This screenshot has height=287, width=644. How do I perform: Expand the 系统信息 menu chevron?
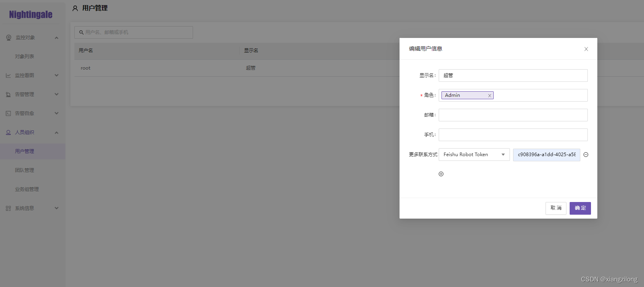click(57, 208)
